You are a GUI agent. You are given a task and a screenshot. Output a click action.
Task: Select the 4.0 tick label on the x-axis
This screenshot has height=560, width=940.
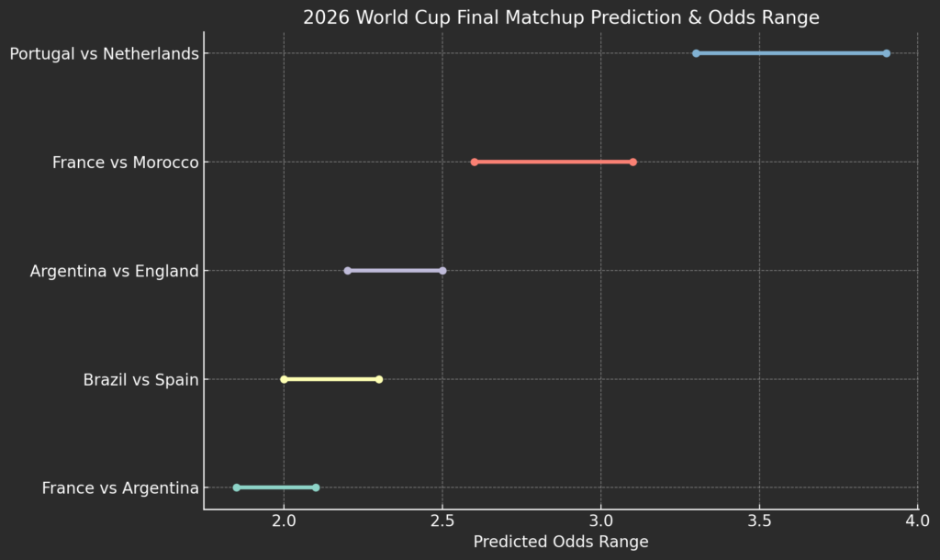click(917, 522)
